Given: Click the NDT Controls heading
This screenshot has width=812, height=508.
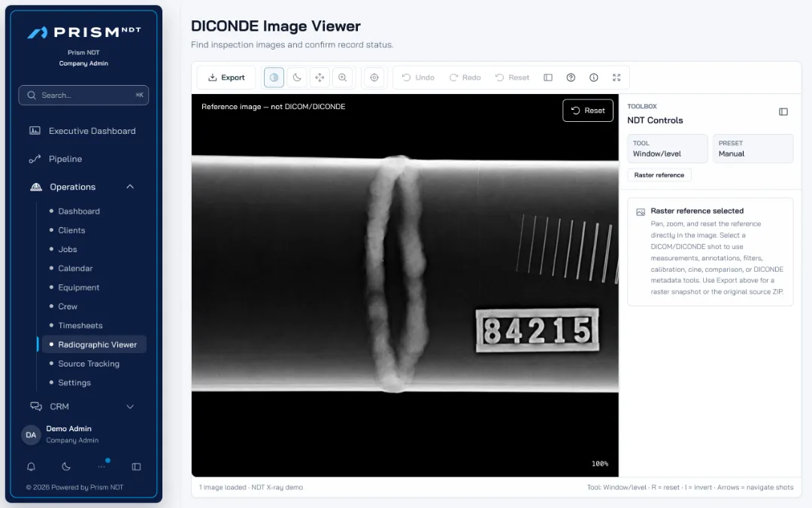Looking at the screenshot, I should coord(655,120).
